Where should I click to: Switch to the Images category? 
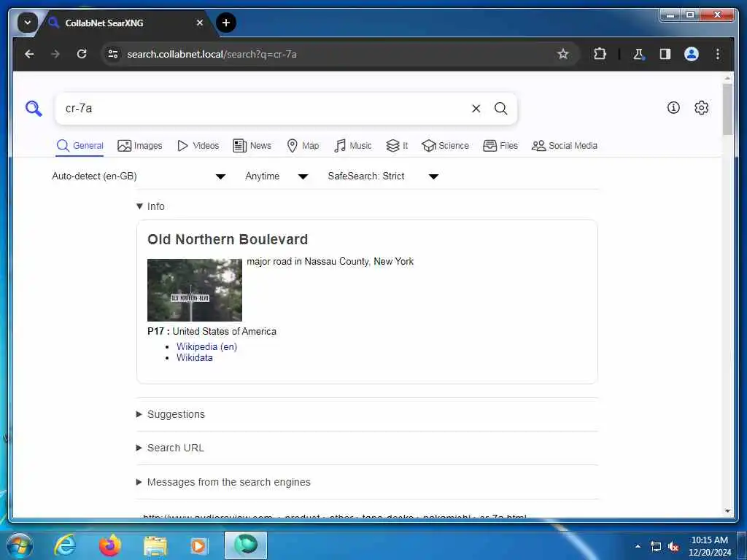tap(140, 146)
